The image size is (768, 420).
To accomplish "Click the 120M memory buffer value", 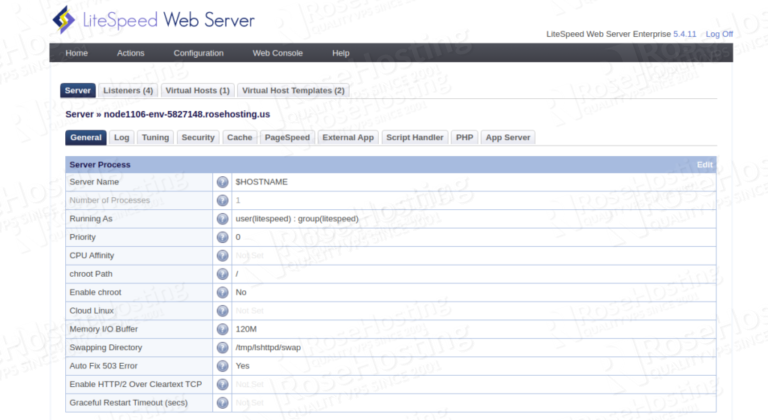I will coord(246,329).
